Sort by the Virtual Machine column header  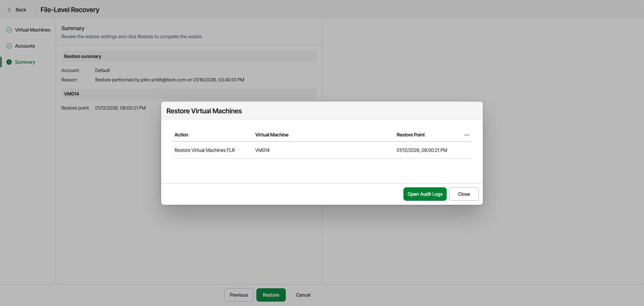(x=272, y=135)
